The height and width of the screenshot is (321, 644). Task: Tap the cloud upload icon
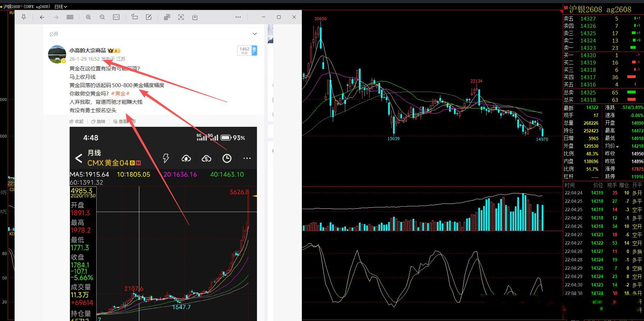tap(206, 159)
